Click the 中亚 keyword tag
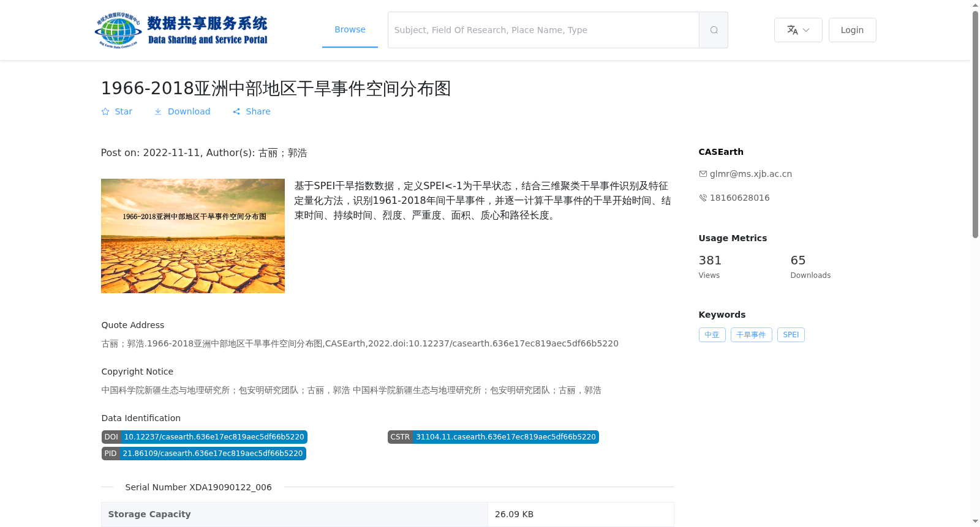Screen dimensions: 980x527 (x=712, y=335)
